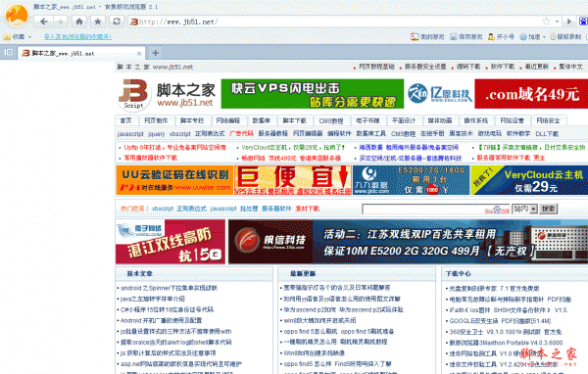This screenshot has width=588, height=374.
Task: Open the 网络编程 navigation tab
Action: pos(228,120)
